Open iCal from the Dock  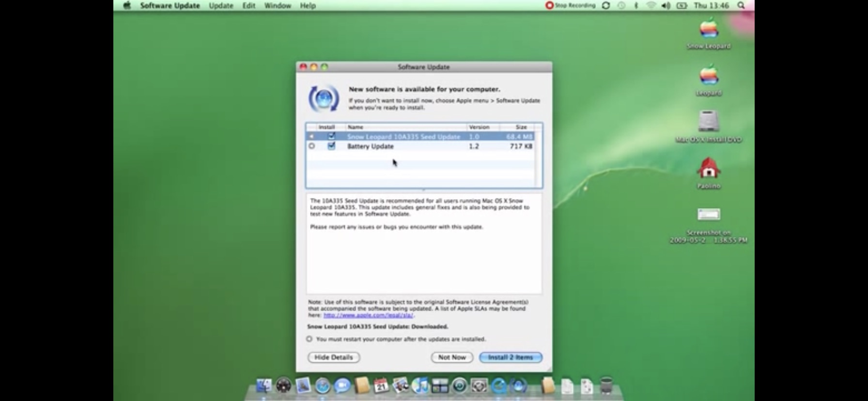[381, 386]
